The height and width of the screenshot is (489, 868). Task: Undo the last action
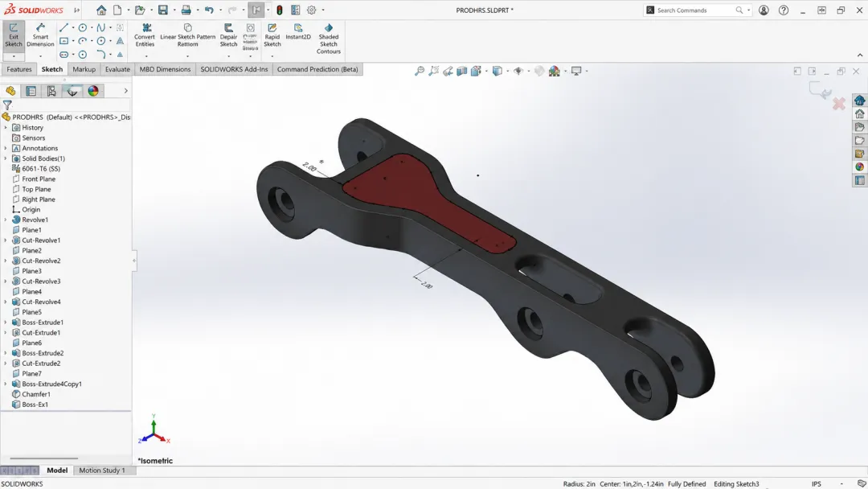tap(209, 10)
